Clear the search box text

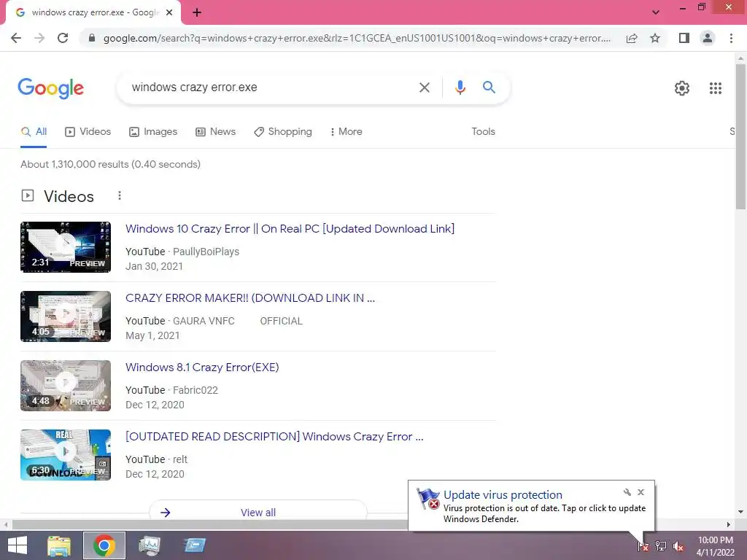[424, 87]
